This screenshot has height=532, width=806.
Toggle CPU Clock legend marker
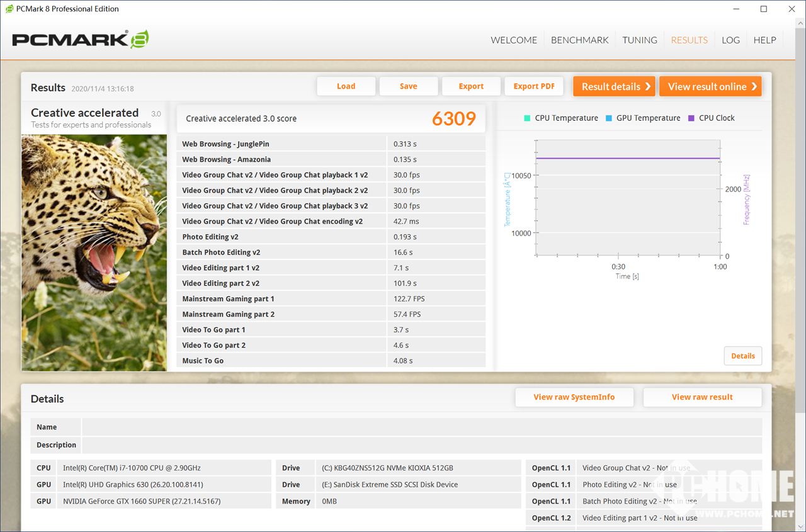click(x=691, y=118)
